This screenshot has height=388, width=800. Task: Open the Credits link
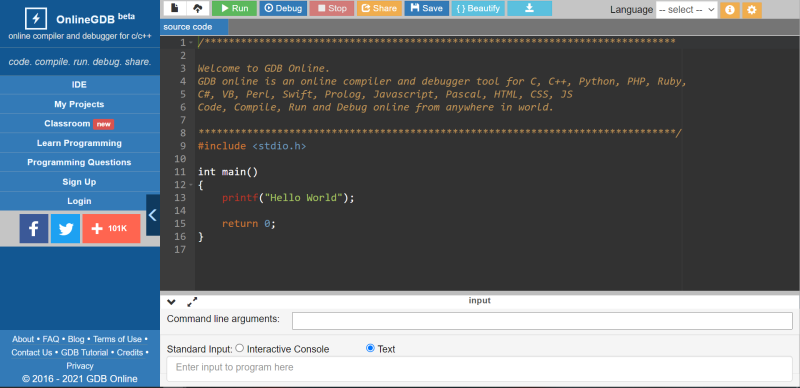(130, 352)
